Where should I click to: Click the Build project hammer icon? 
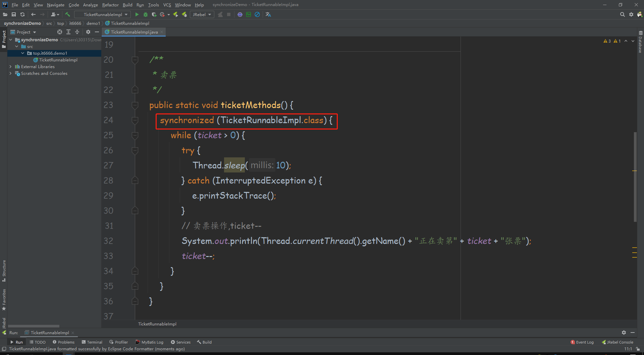click(67, 14)
